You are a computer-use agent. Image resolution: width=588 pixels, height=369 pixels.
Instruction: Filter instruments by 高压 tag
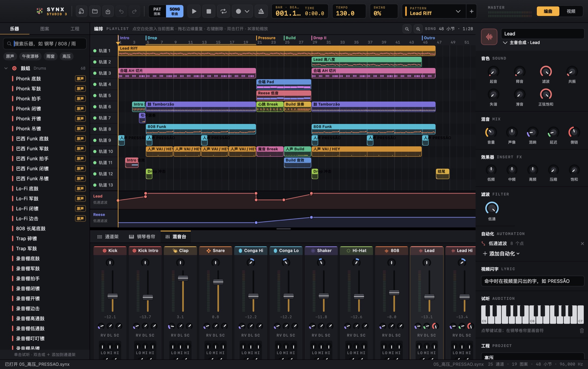[66, 56]
